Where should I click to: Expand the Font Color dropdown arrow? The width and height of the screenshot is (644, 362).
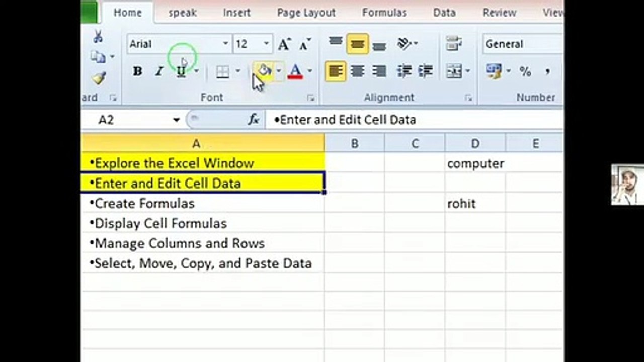(x=309, y=72)
